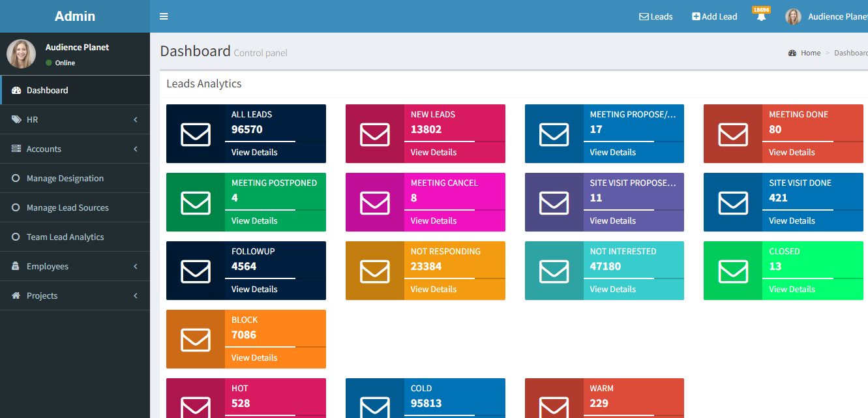Click the sidebar profile photo
The height and width of the screenshot is (418, 868).
click(x=22, y=53)
